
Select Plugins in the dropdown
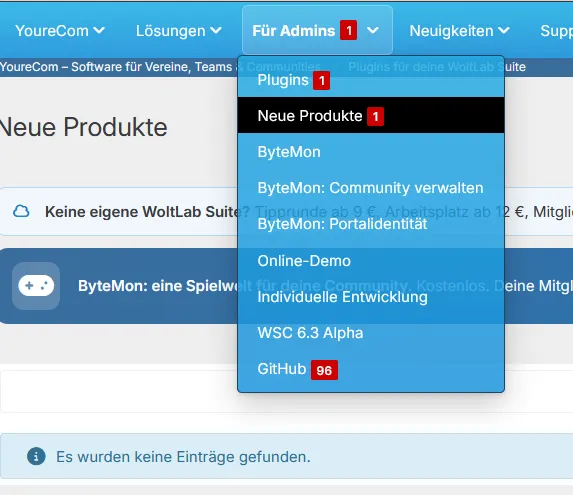pyautogui.click(x=371, y=80)
